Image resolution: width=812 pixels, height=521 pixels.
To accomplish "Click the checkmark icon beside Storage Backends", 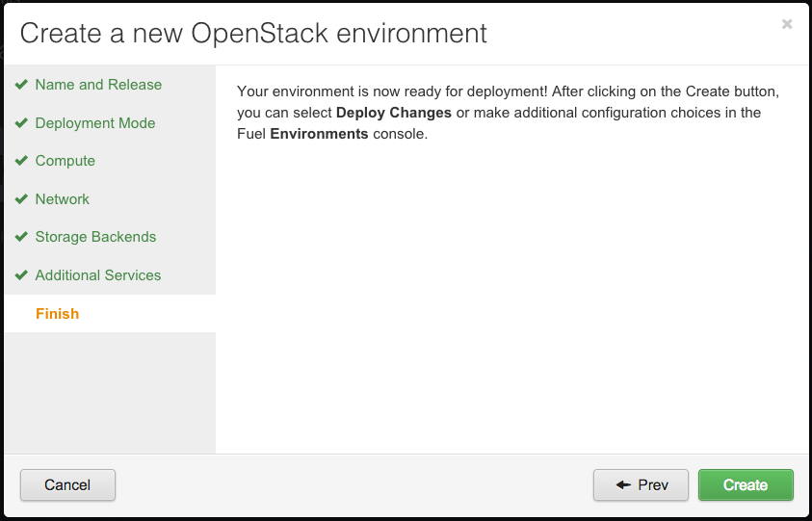I will (x=21, y=237).
